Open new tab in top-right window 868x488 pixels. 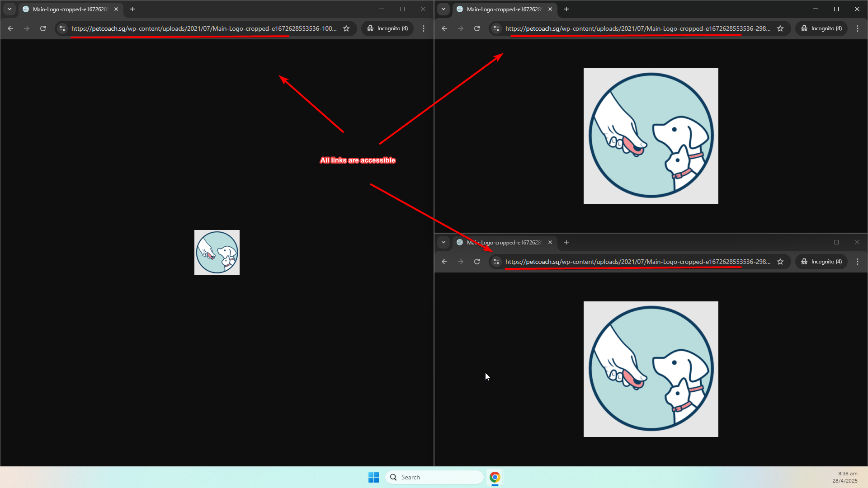[x=566, y=9]
